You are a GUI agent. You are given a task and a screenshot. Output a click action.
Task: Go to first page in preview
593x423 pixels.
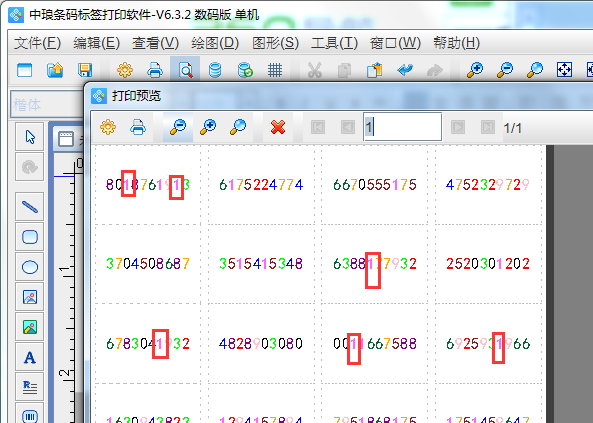(318, 127)
